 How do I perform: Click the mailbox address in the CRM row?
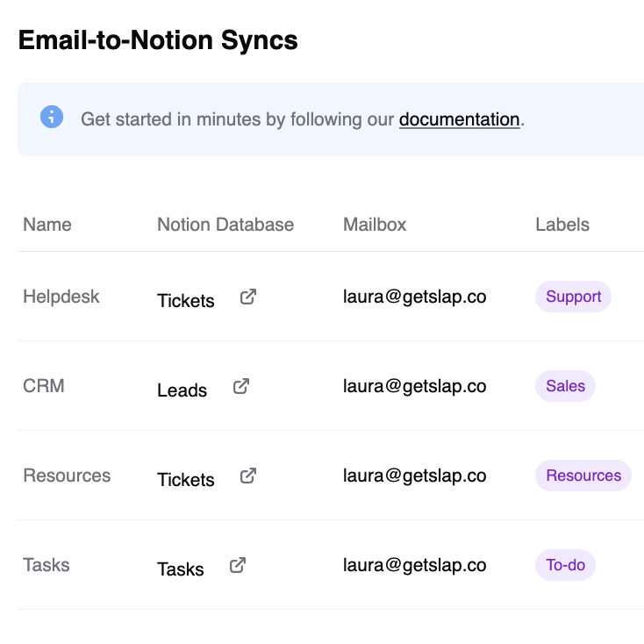tap(414, 386)
